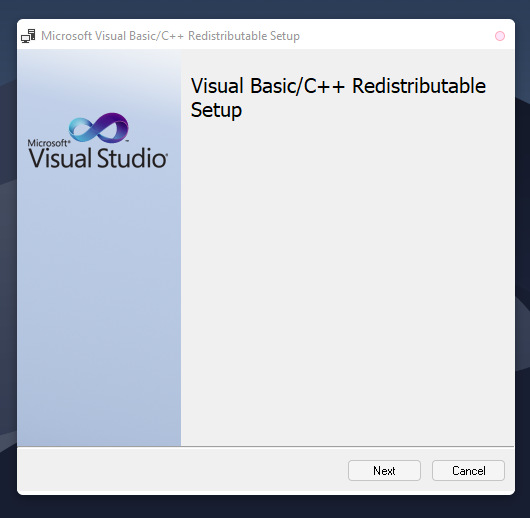530x518 pixels.
Task: Click the desktop wallpaper outside the setup window
Action: click(x=265, y=507)
